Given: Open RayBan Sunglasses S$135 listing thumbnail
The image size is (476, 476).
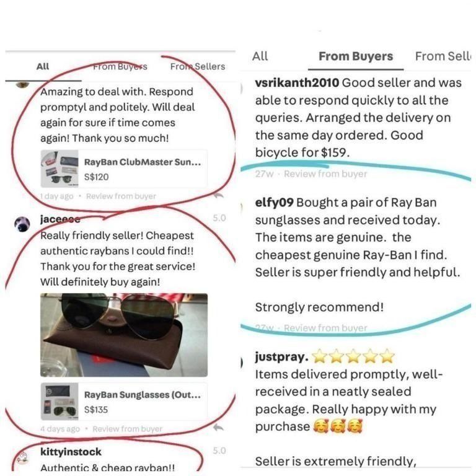Looking at the screenshot, I should [59, 401].
